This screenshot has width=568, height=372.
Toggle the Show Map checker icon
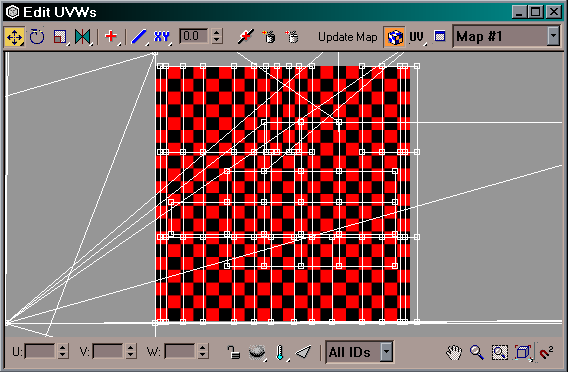point(394,37)
